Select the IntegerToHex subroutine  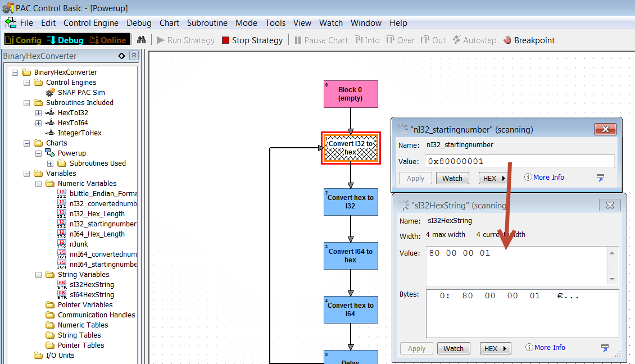coord(79,133)
